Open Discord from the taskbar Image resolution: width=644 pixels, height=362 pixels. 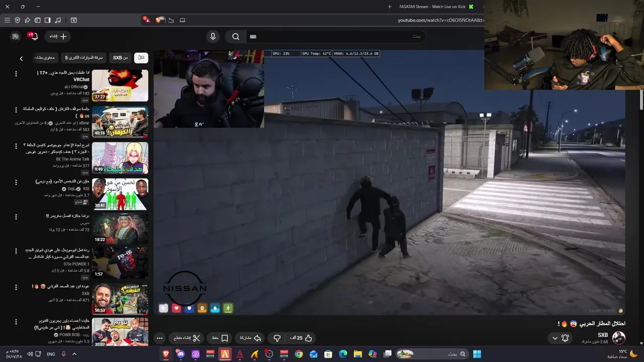(x=181, y=354)
